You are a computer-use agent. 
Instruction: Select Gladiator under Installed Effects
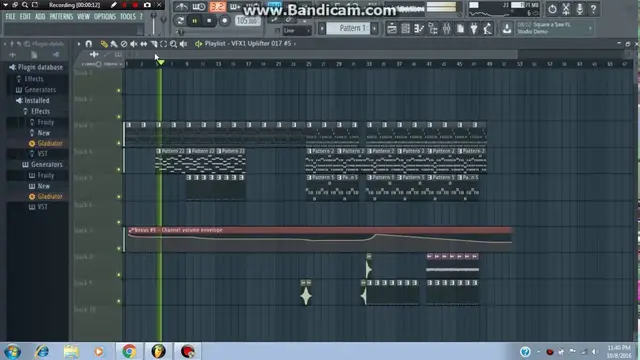[46, 143]
